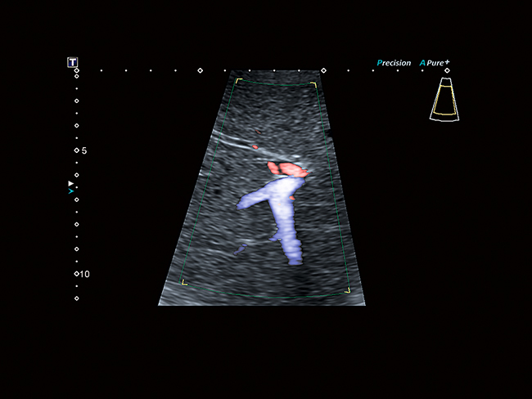Click the lower branch of blue vessel
Screen dimensions: 532x399
click(x=290, y=245)
